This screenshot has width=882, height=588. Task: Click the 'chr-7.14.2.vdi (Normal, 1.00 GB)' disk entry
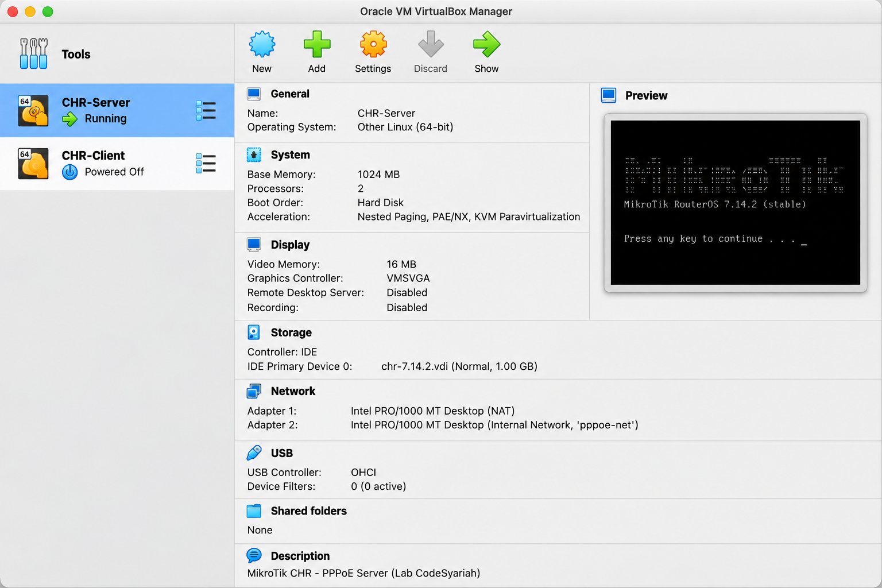click(459, 366)
